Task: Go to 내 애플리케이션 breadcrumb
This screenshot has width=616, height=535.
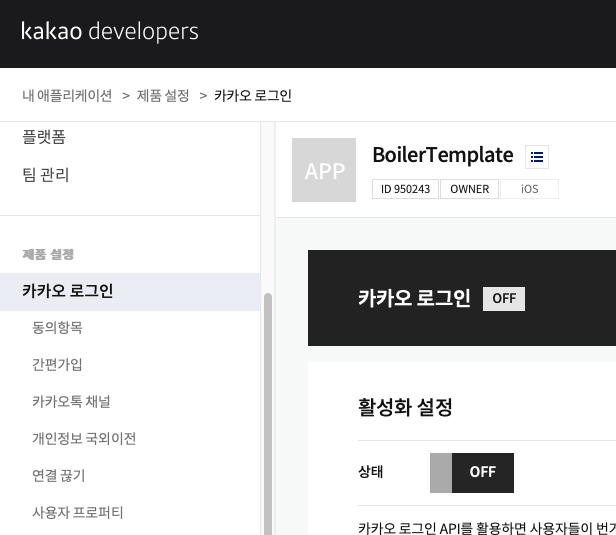Action: [x=67, y=95]
